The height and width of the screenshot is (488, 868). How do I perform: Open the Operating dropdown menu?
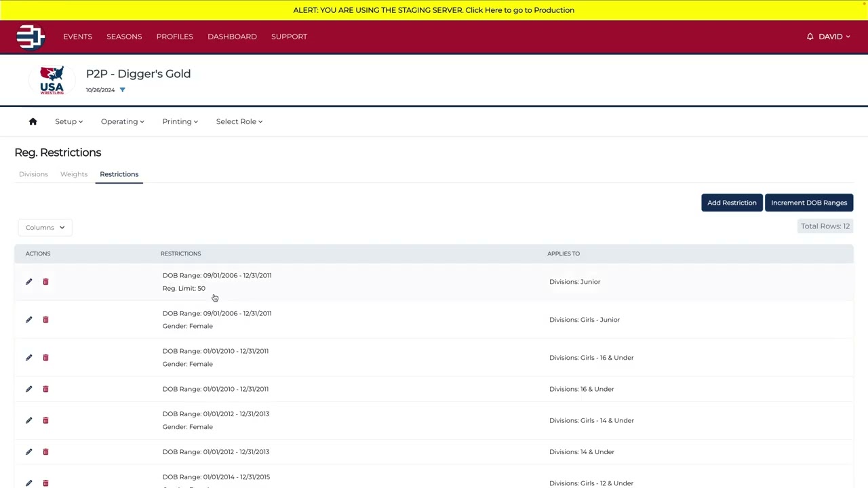pos(122,121)
